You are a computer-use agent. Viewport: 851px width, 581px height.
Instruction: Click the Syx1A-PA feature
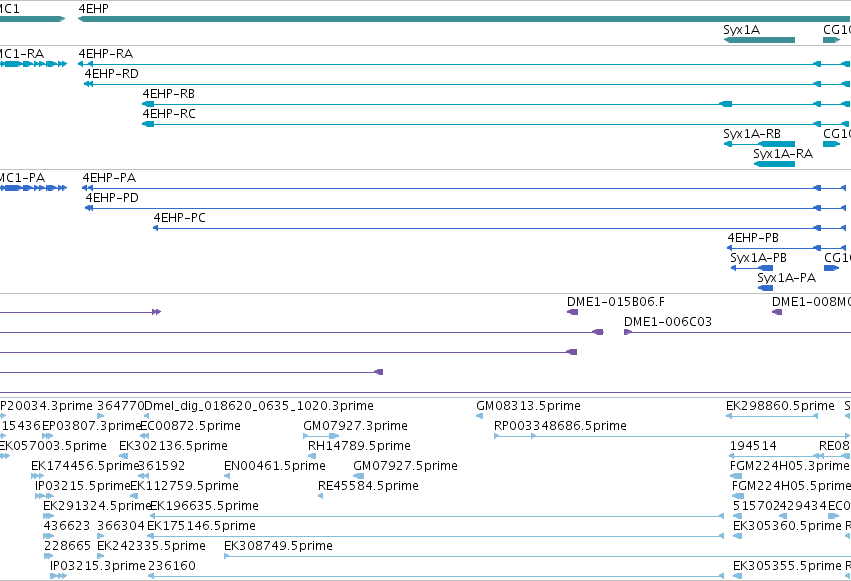(x=765, y=288)
